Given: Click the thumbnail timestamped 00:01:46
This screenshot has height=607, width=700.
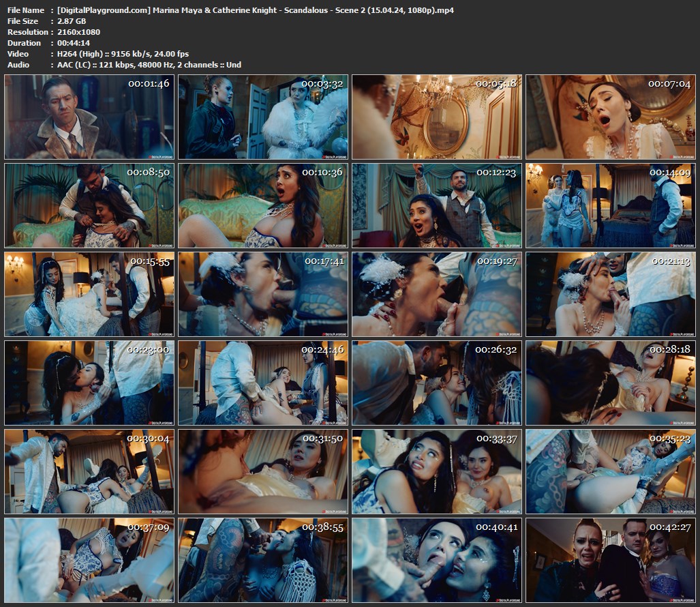Looking at the screenshot, I should point(89,117).
